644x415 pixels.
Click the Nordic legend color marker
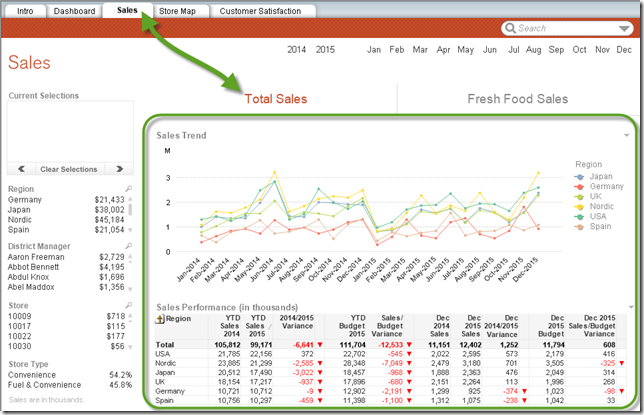click(x=579, y=207)
